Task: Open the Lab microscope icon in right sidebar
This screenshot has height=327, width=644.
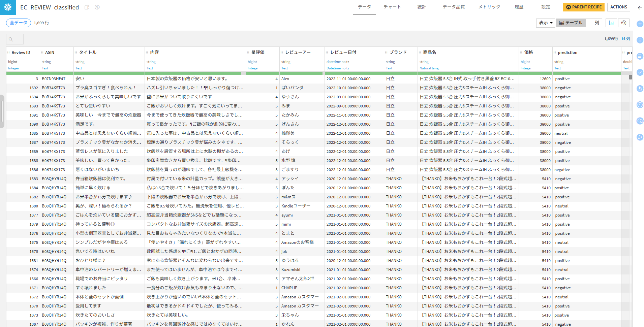Action: point(640,89)
